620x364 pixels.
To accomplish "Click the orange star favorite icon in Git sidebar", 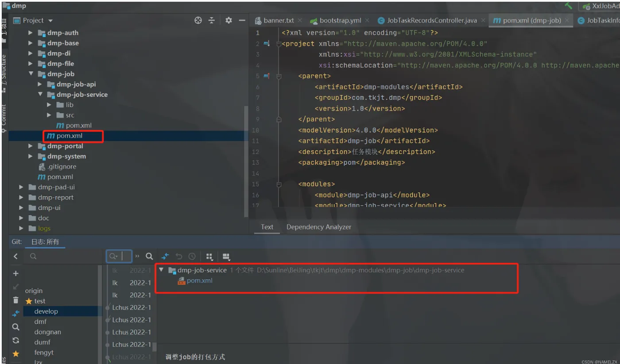I will 16,353.
